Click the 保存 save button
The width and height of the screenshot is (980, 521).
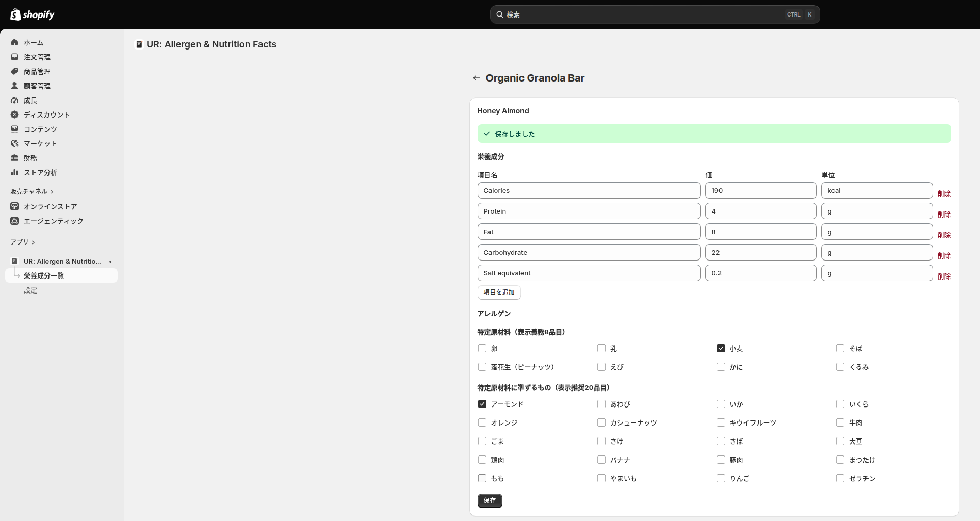click(489, 500)
